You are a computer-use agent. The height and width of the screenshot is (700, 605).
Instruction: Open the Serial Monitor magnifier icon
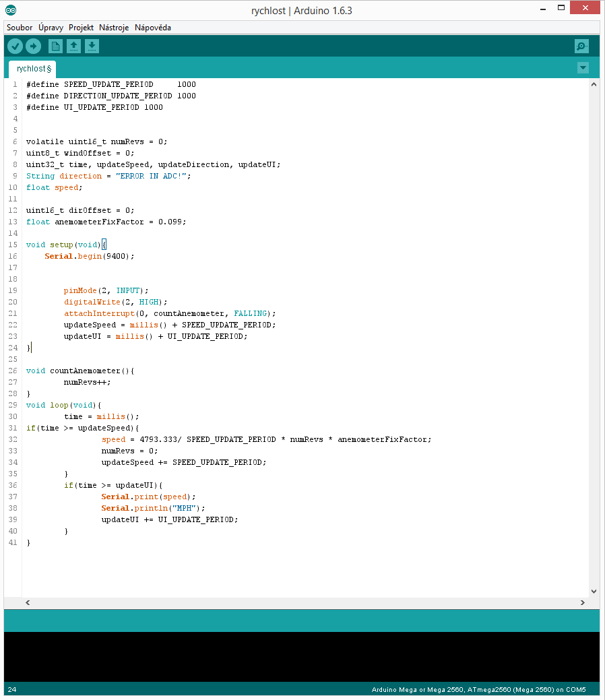pyautogui.click(x=582, y=46)
